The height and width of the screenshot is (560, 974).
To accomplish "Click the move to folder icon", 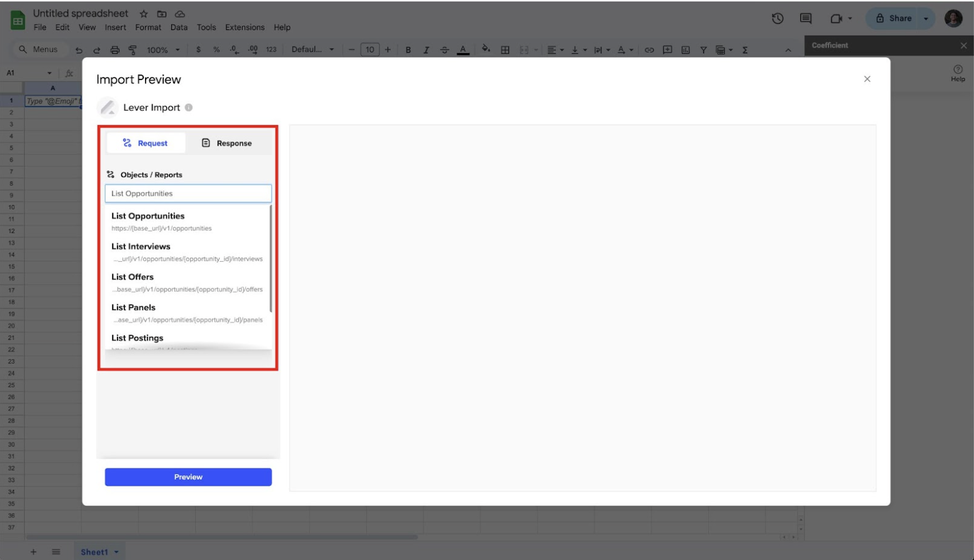I will [x=161, y=14].
